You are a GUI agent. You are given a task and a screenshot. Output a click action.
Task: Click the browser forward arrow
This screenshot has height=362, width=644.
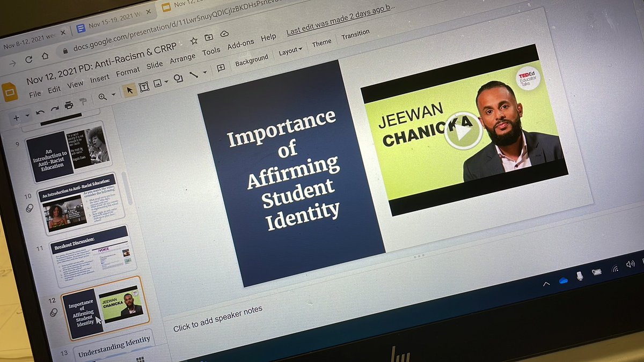pos(12,63)
